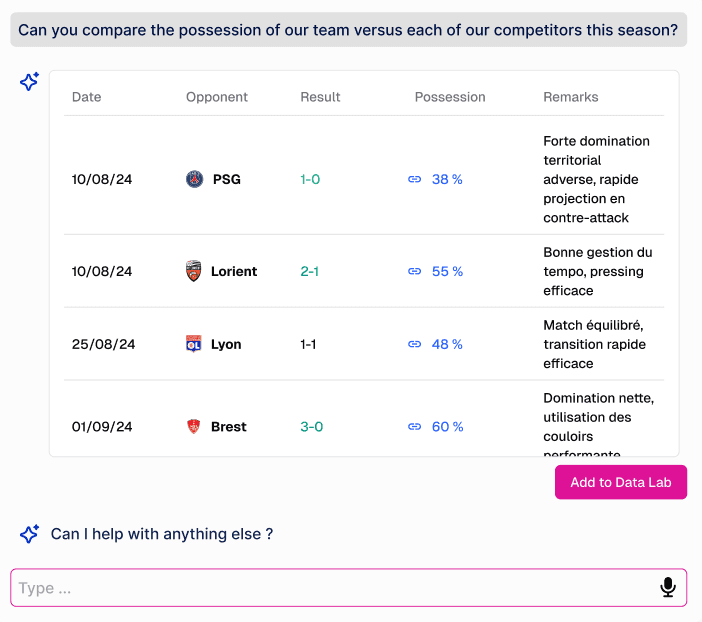Click the link icon beside 60 %
This screenshot has width=702, height=622.
click(x=415, y=426)
